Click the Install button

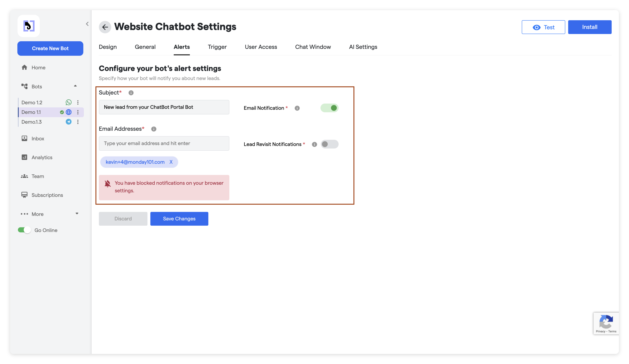(589, 27)
